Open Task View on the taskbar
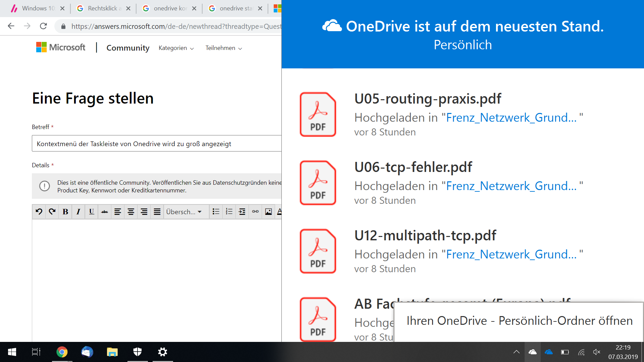The image size is (644, 362). coord(36,352)
